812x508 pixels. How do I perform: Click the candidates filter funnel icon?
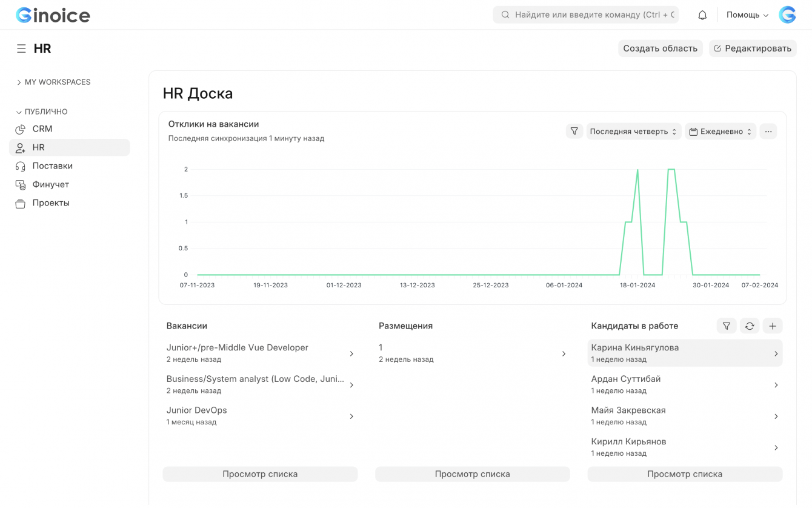tap(727, 326)
